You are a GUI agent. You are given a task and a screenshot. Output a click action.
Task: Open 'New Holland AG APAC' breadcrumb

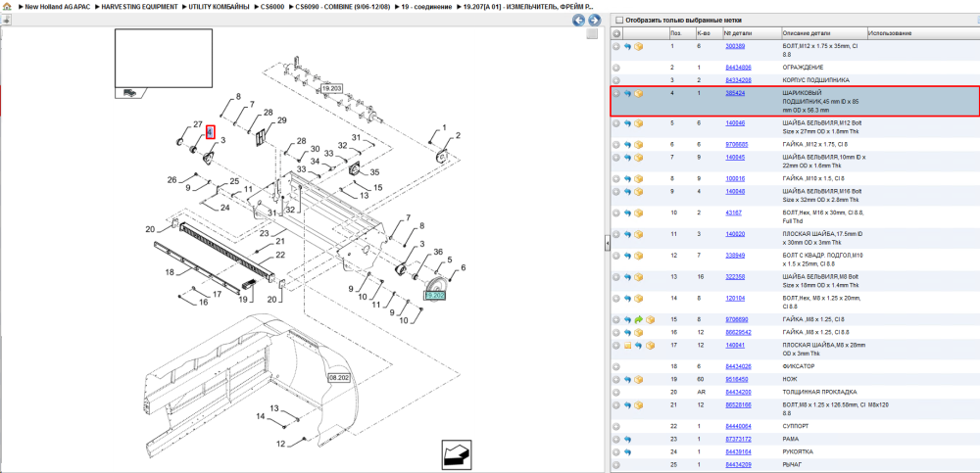(x=57, y=6)
